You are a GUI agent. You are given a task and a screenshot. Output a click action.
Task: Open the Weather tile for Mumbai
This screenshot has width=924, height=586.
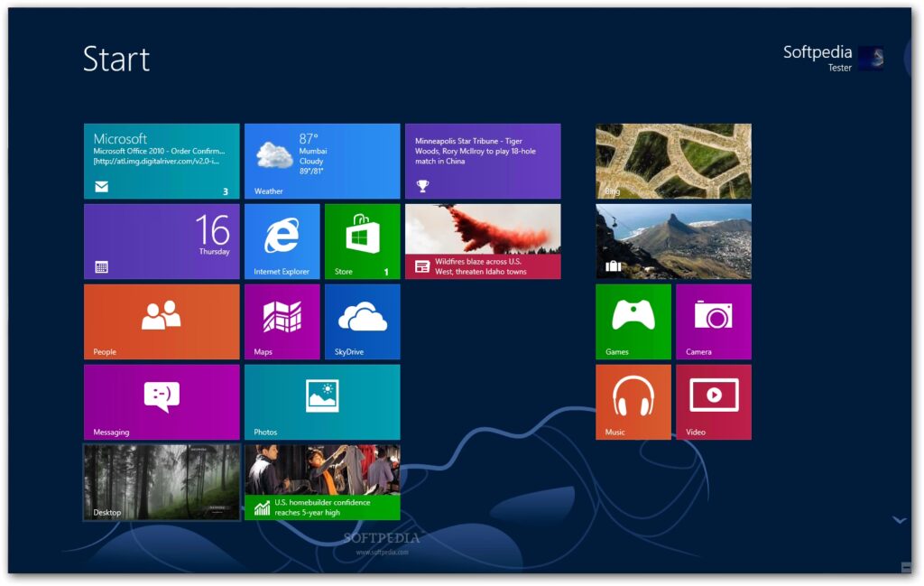coord(321,161)
